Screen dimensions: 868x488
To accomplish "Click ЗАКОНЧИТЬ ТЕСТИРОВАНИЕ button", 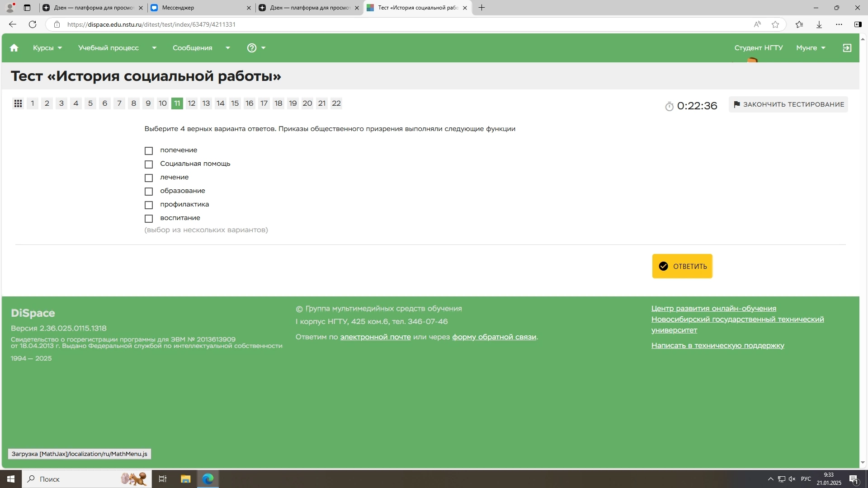I will [x=788, y=104].
